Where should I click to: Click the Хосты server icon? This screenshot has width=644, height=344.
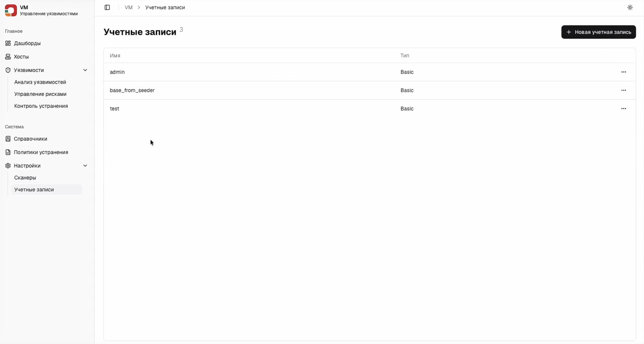8,57
